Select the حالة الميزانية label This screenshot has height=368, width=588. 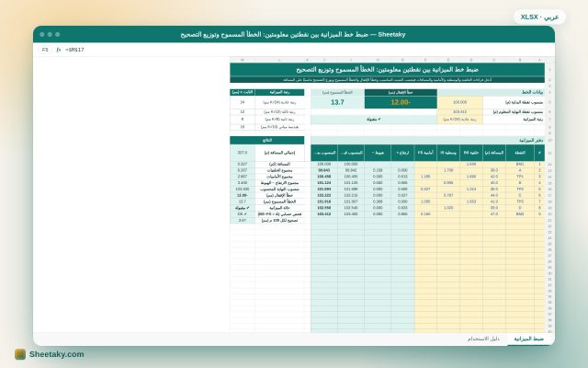pos(279,208)
